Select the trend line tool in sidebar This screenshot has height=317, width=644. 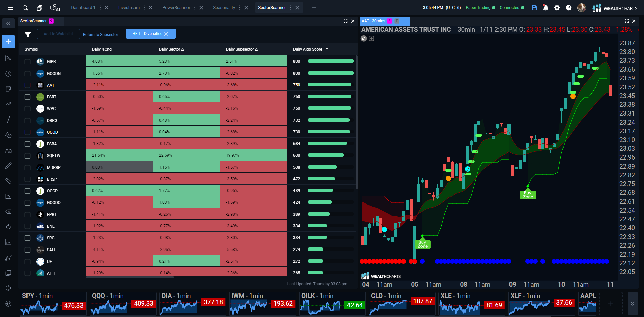coord(8,120)
